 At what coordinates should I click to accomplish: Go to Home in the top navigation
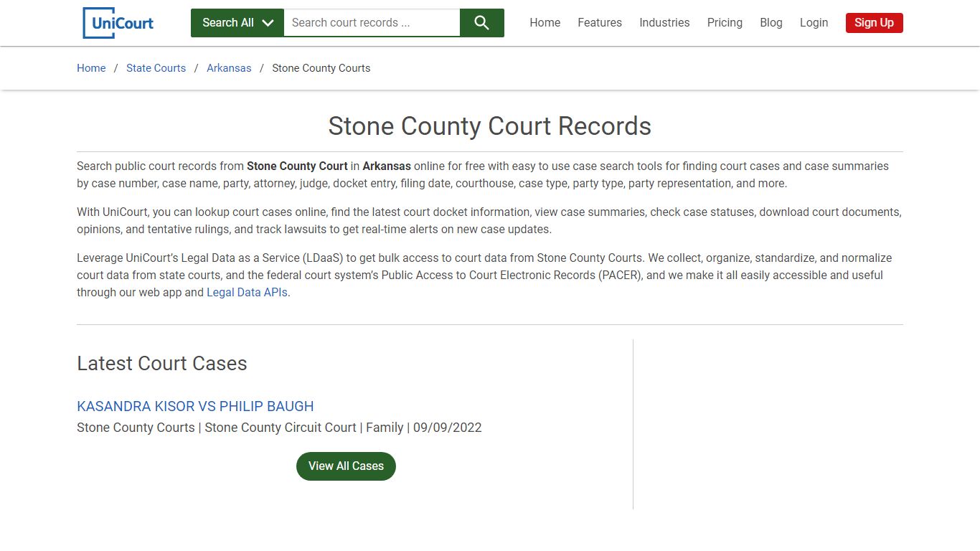pyautogui.click(x=545, y=23)
